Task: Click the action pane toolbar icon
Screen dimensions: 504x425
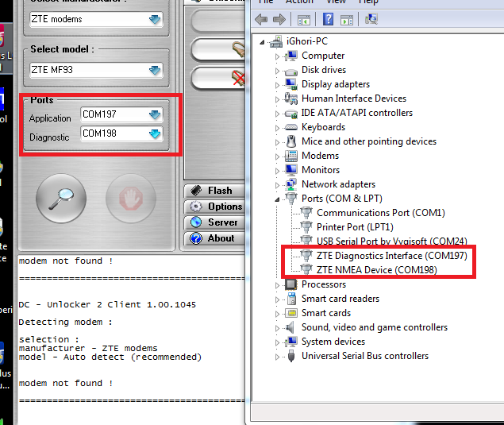Action: tap(347, 20)
